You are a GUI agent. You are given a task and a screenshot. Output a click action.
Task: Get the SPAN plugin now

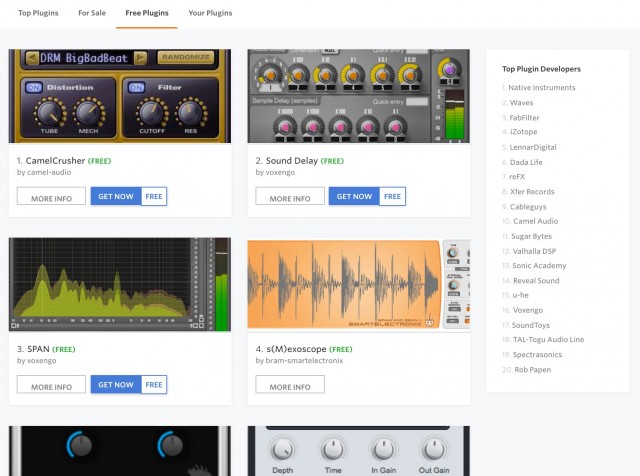[x=116, y=385]
